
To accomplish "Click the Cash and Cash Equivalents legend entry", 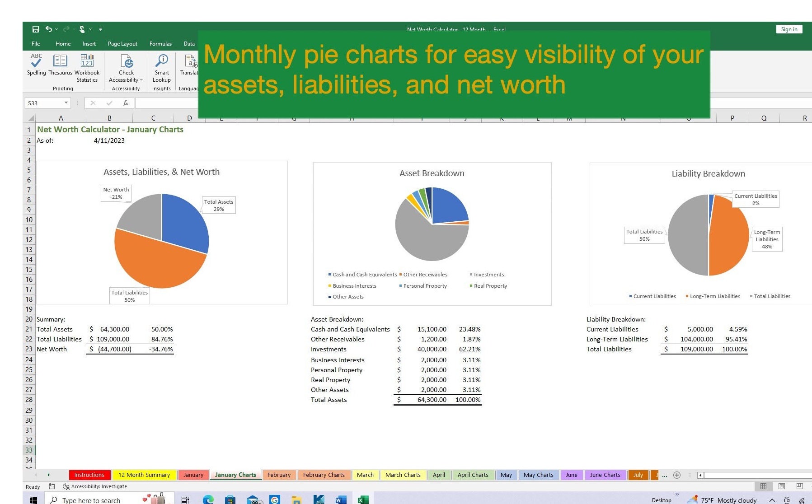I will (362, 275).
